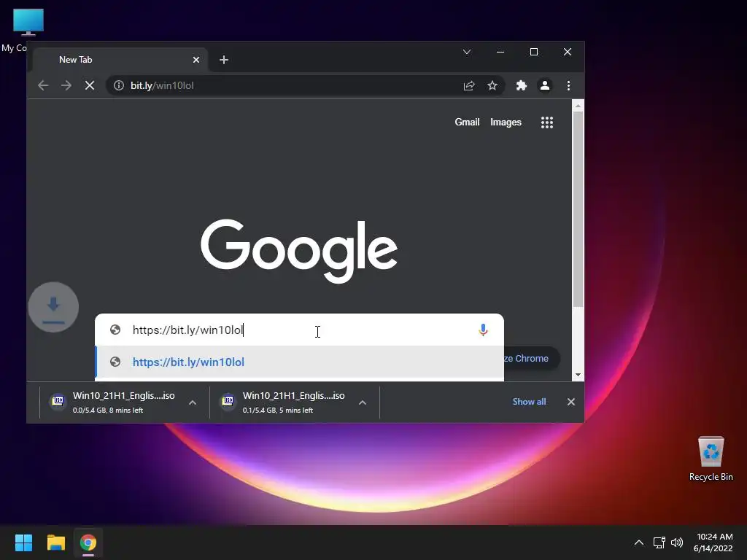
Task: Open the network tray icon
Action: click(659, 542)
